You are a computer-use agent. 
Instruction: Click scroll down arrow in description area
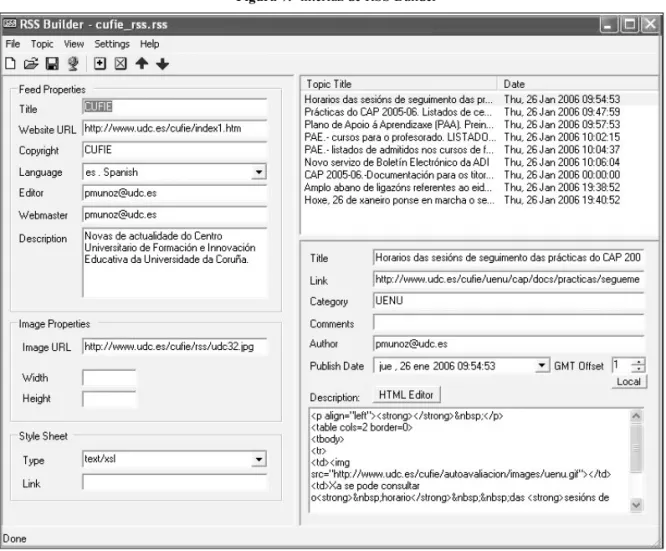click(636, 505)
